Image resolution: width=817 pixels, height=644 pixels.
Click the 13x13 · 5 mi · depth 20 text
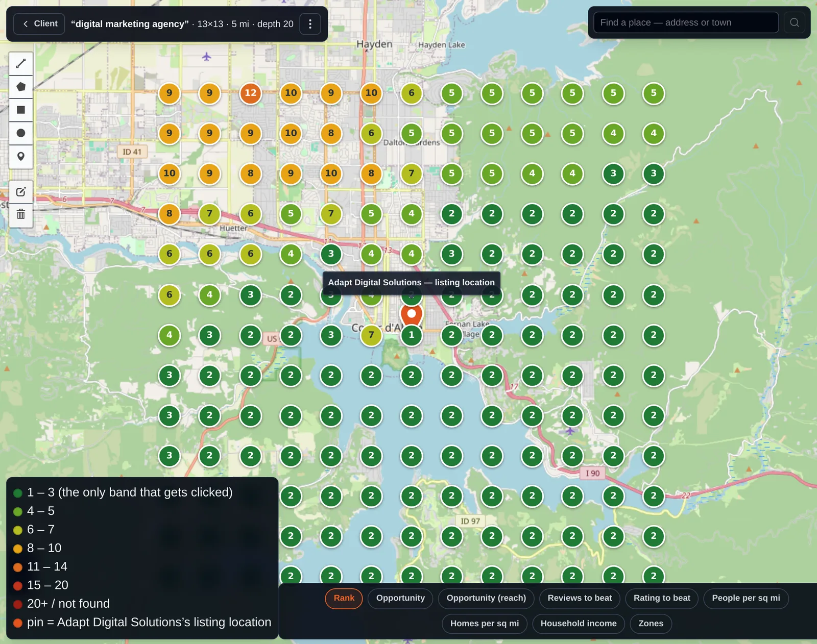(245, 24)
